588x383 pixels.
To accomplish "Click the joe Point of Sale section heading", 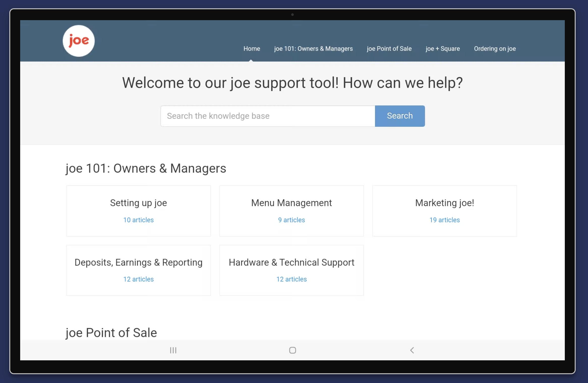I will click(111, 333).
